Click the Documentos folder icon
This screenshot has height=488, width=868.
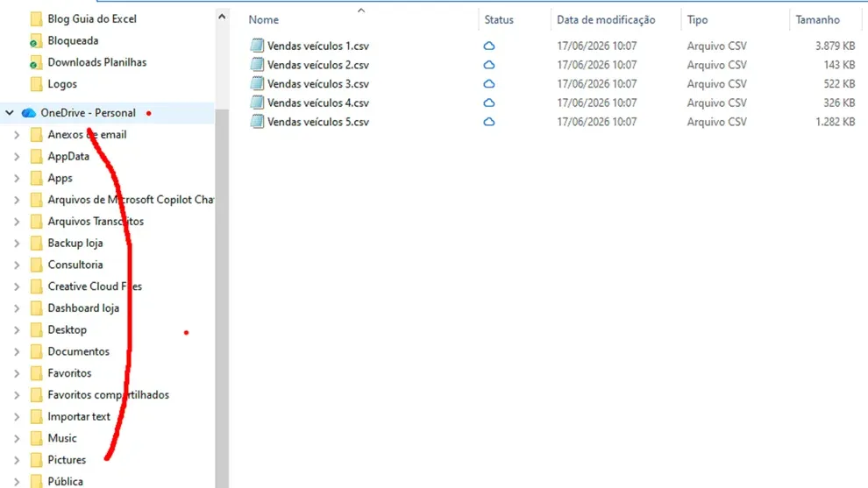click(37, 352)
